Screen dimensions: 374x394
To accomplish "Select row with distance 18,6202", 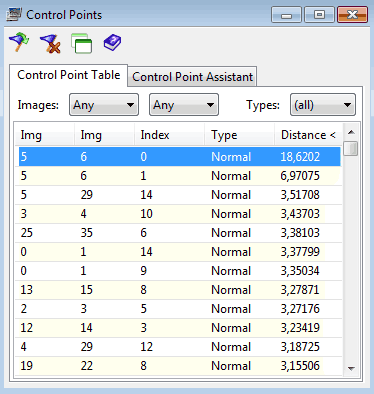I will click(180, 157).
